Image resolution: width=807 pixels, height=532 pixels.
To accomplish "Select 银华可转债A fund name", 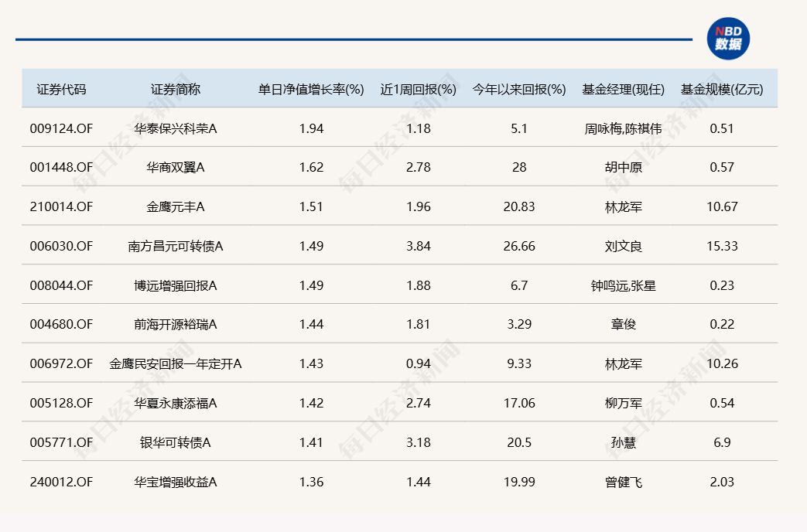I will [x=175, y=442].
